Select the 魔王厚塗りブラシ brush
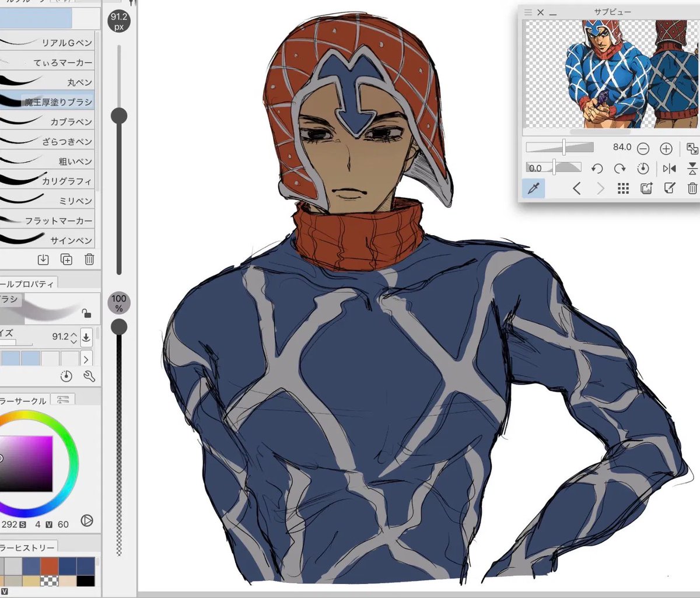700x598 pixels. tap(47, 102)
